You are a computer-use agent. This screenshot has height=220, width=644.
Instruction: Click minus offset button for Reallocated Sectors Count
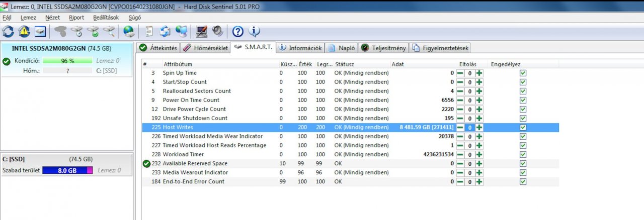[460, 91]
